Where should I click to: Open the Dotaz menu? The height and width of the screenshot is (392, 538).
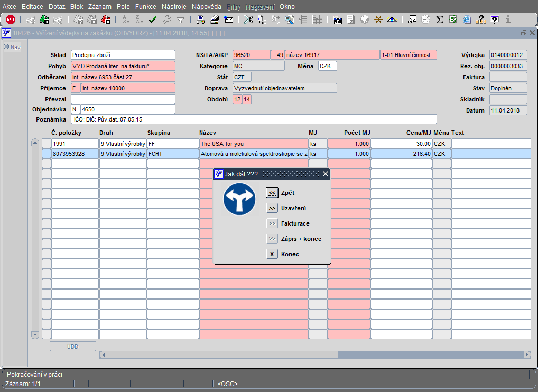pyautogui.click(x=57, y=7)
